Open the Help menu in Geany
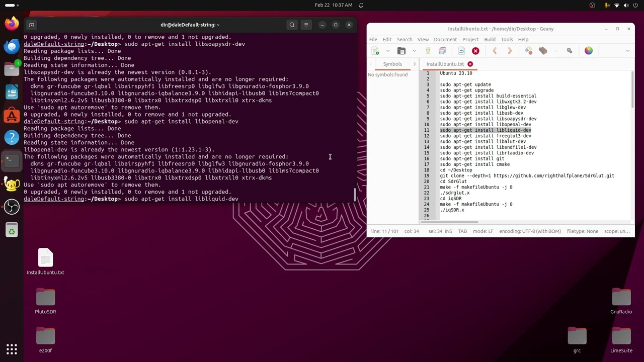 click(523, 39)
